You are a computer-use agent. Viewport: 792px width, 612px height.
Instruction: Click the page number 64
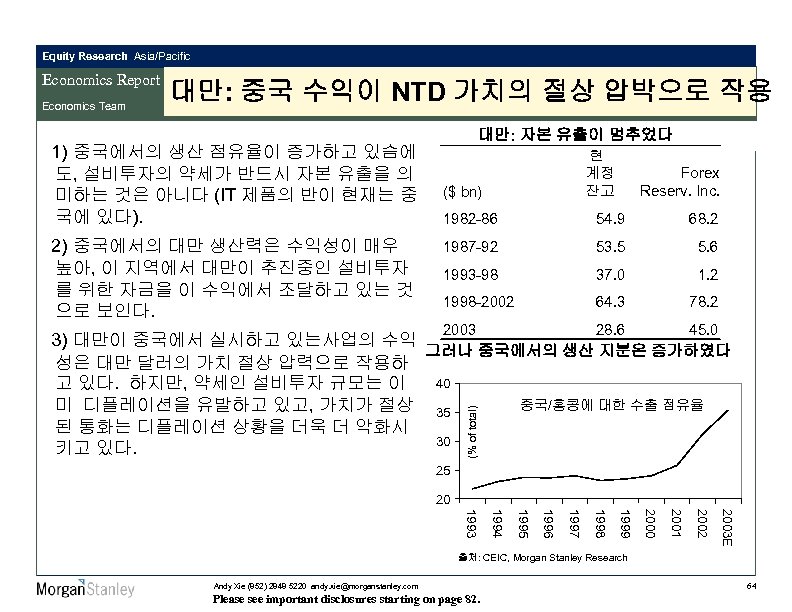[x=751, y=586]
